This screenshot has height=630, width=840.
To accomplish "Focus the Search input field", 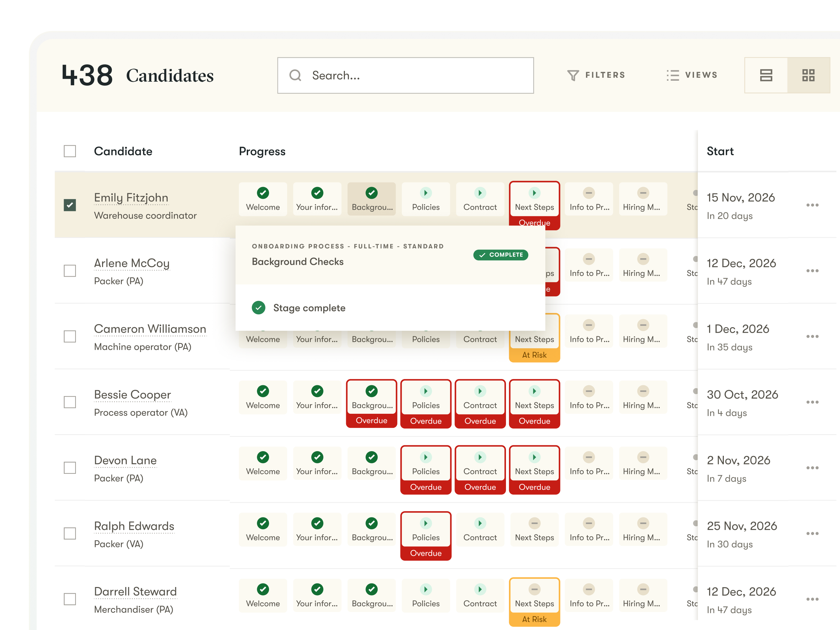I will pyautogui.click(x=406, y=75).
